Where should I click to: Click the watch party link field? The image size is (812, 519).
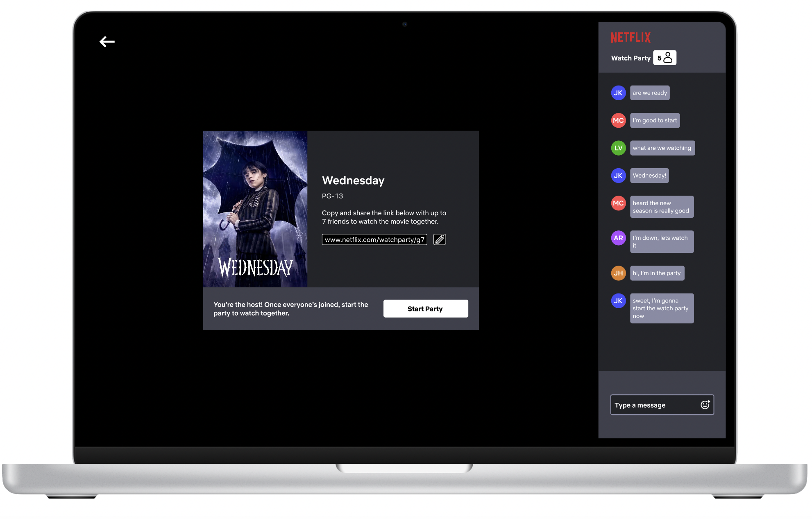click(374, 239)
